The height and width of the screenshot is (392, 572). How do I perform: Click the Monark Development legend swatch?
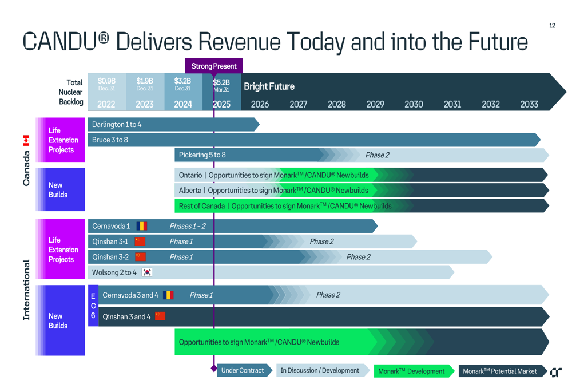tap(414, 371)
